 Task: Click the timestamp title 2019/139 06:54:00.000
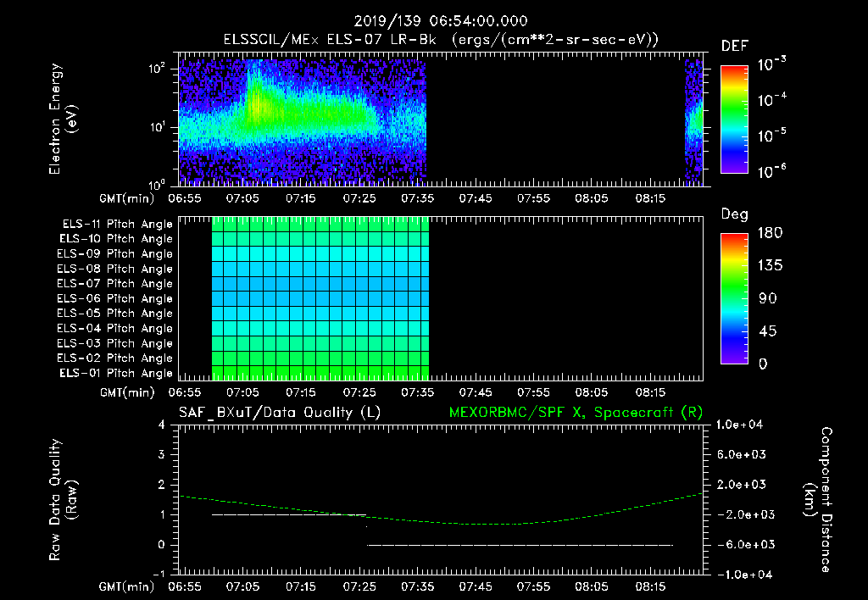pyautogui.click(x=441, y=21)
